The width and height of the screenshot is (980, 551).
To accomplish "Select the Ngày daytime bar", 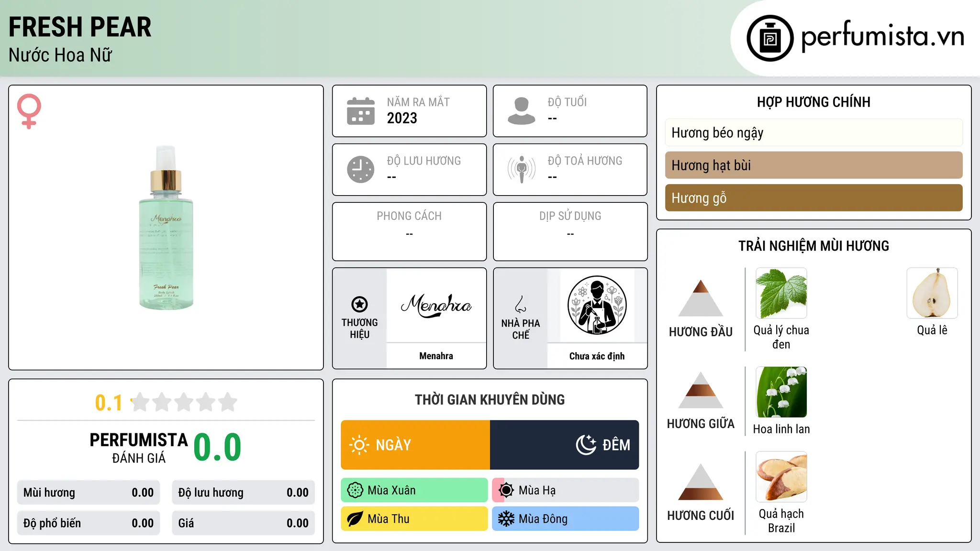I will pos(415,445).
